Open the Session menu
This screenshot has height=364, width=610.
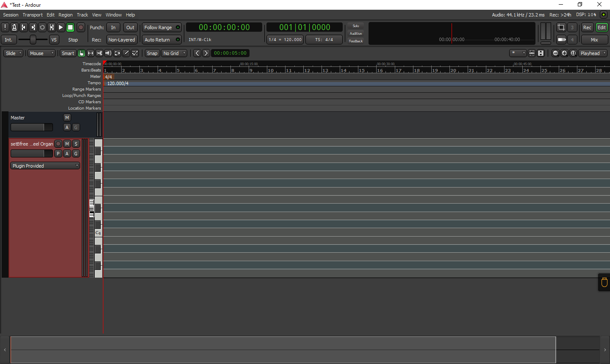click(x=11, y=15)
